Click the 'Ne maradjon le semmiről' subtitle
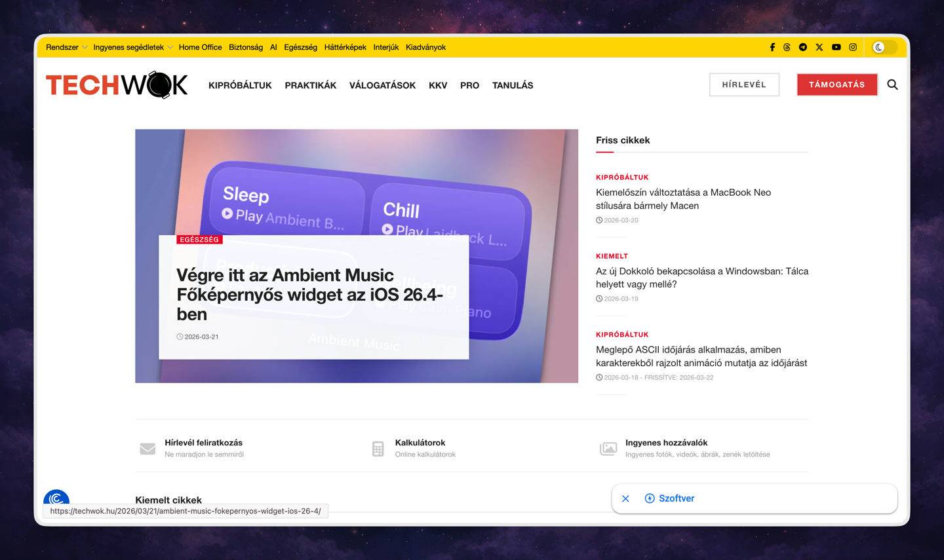 click(x=204, y=455)
